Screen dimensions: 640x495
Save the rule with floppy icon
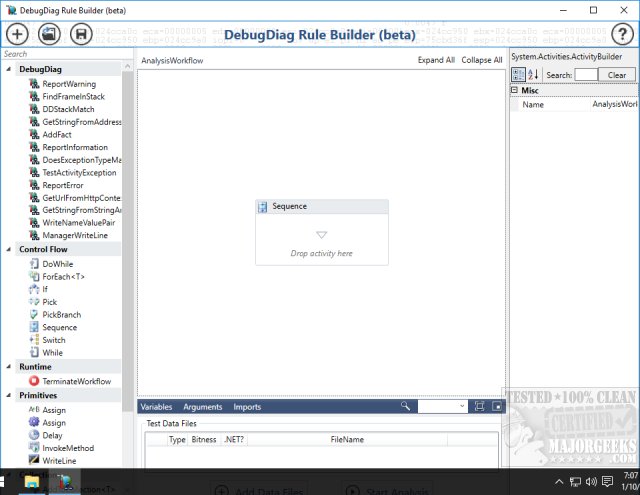click(x=81, y=34)
